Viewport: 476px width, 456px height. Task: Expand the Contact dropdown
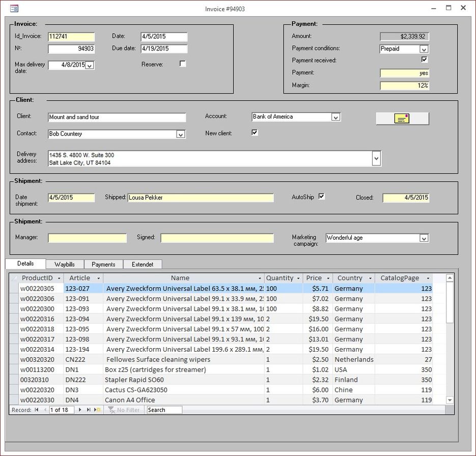180,134
